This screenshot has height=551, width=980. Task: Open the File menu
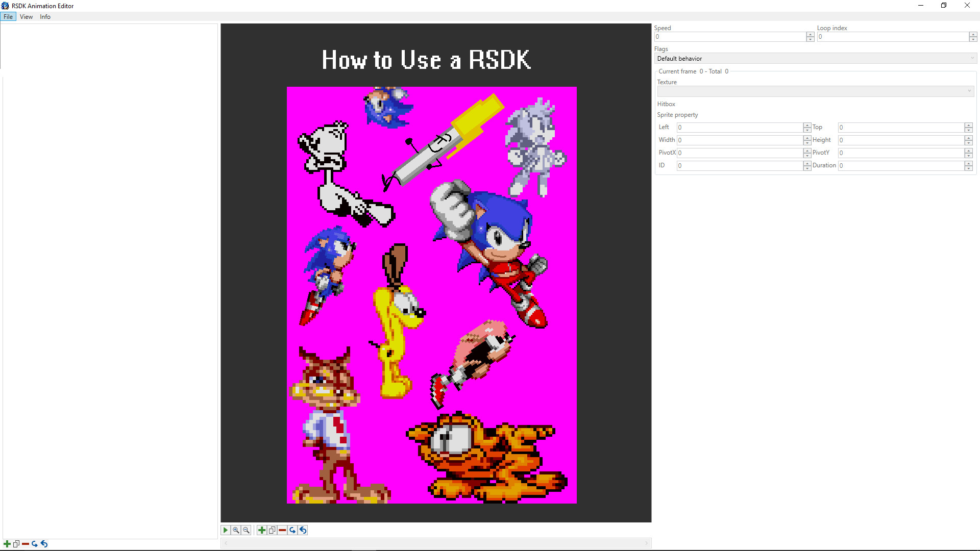8,16
